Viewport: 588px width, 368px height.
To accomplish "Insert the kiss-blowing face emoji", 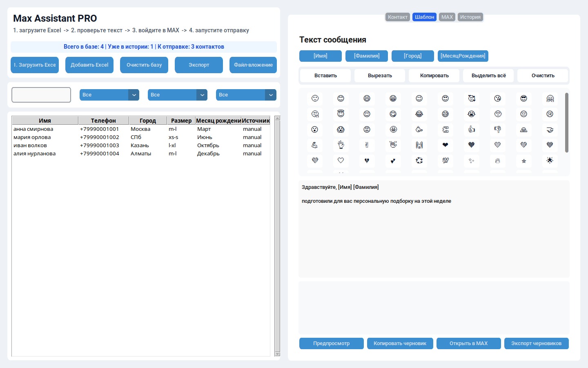I will (x=498, y=99).
